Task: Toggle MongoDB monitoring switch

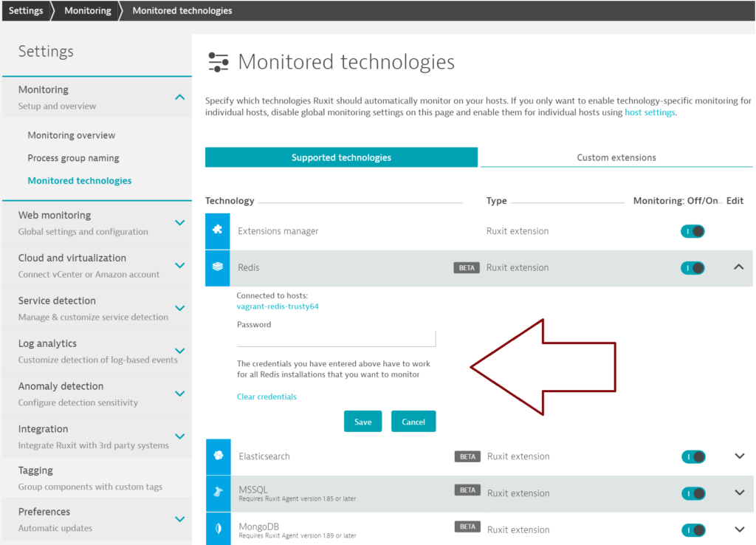Action: [x=693, y=530]
